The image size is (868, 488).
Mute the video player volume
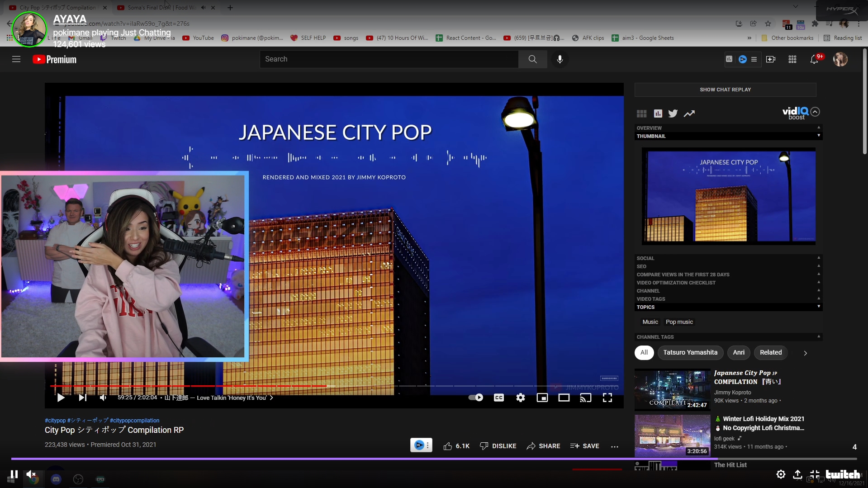point(103,398)
